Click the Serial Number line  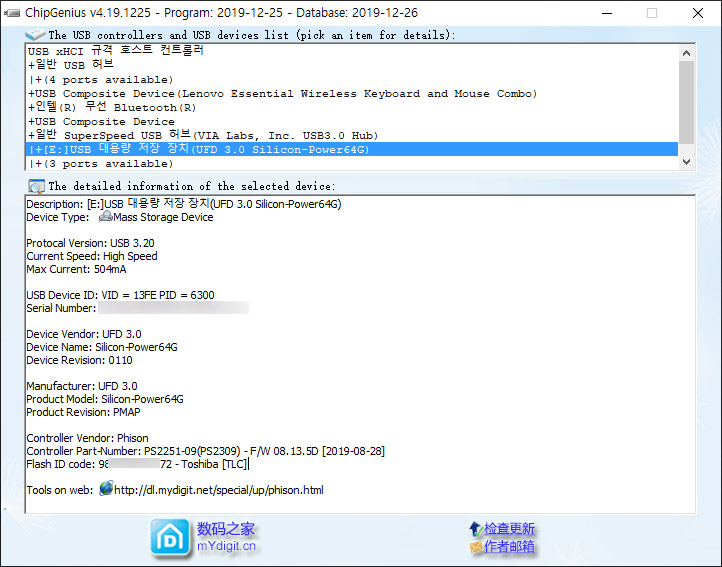[x=137, y=308]
